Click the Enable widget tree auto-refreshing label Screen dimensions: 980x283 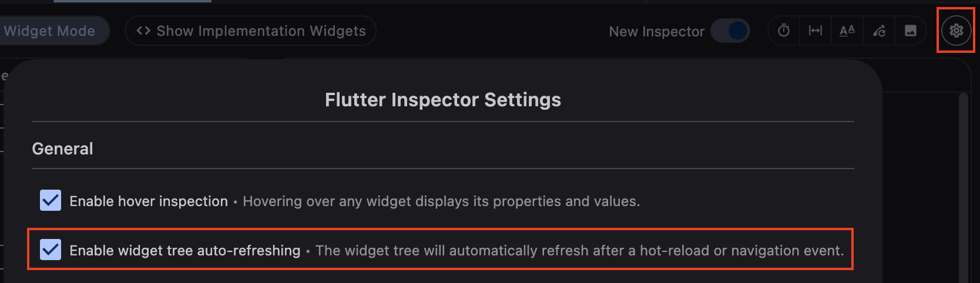point(184,251)
